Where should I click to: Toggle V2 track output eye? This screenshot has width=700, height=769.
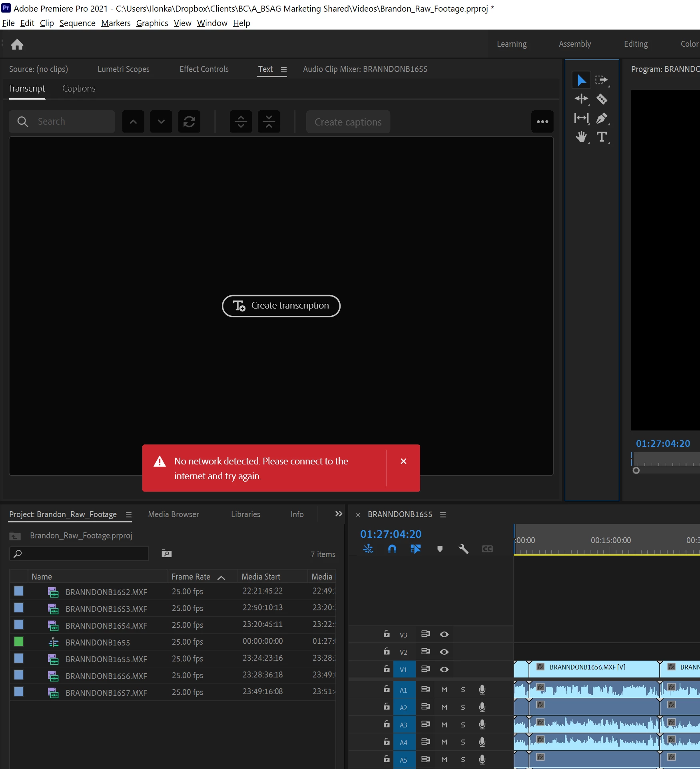click(444, 652)
